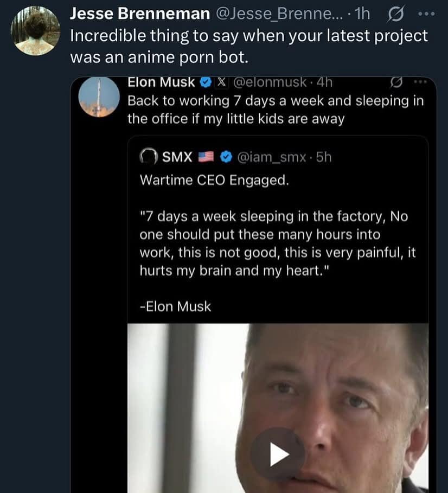Click the blue verified badge beside Elon Musk

pyautogui.click(x=206, y=83)
